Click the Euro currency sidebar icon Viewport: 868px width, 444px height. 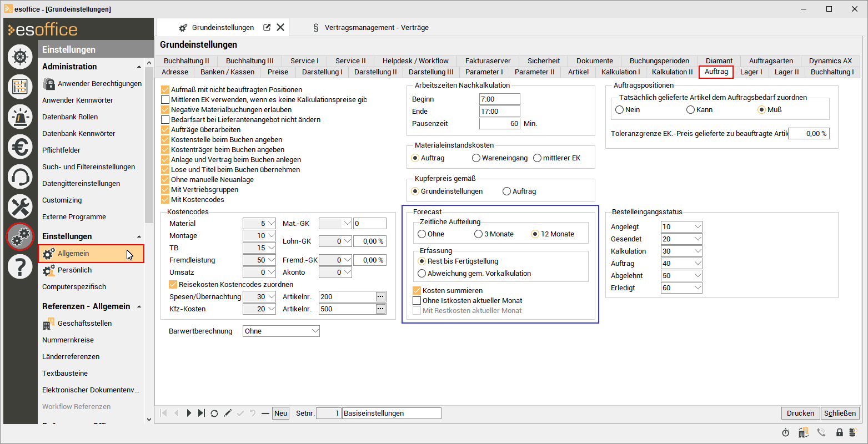pyautogui.click(x=20, y=147)
